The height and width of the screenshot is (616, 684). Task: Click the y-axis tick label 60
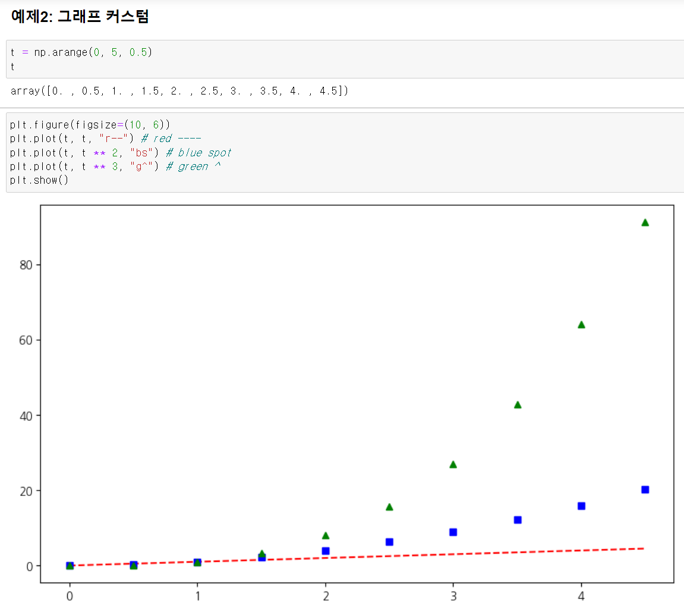26,340
